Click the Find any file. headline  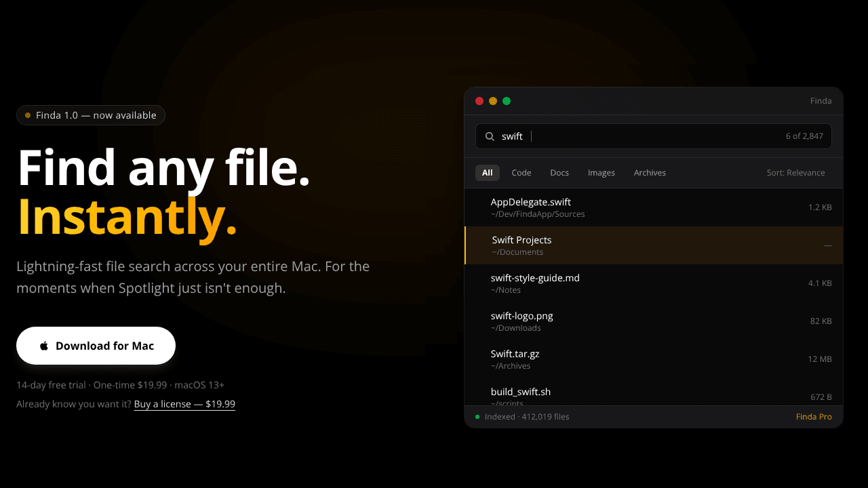163,168
